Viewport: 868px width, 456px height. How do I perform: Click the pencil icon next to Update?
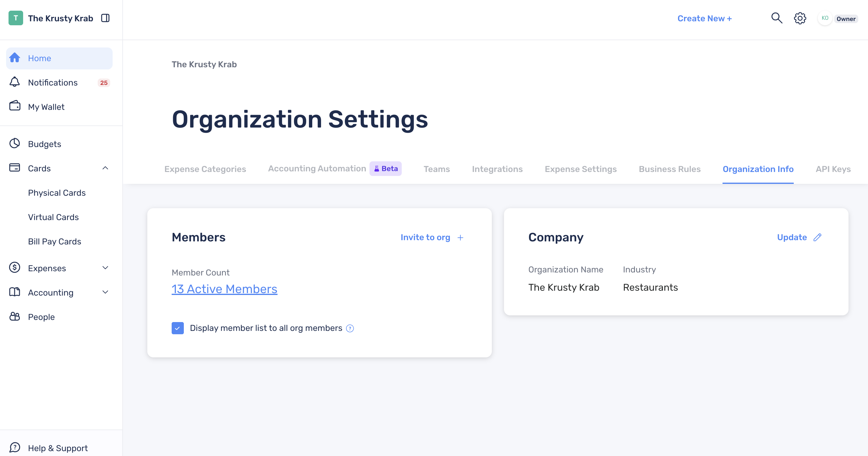click(817, 237)
